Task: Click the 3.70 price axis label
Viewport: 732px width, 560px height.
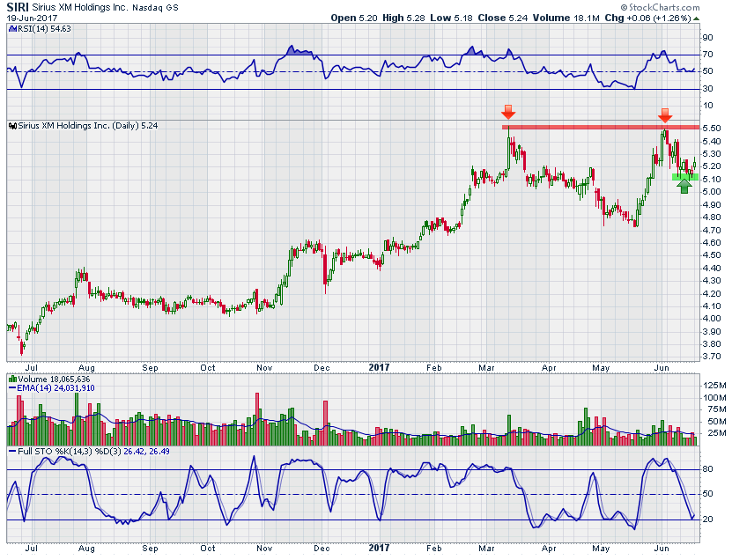Action: [712, 357]
